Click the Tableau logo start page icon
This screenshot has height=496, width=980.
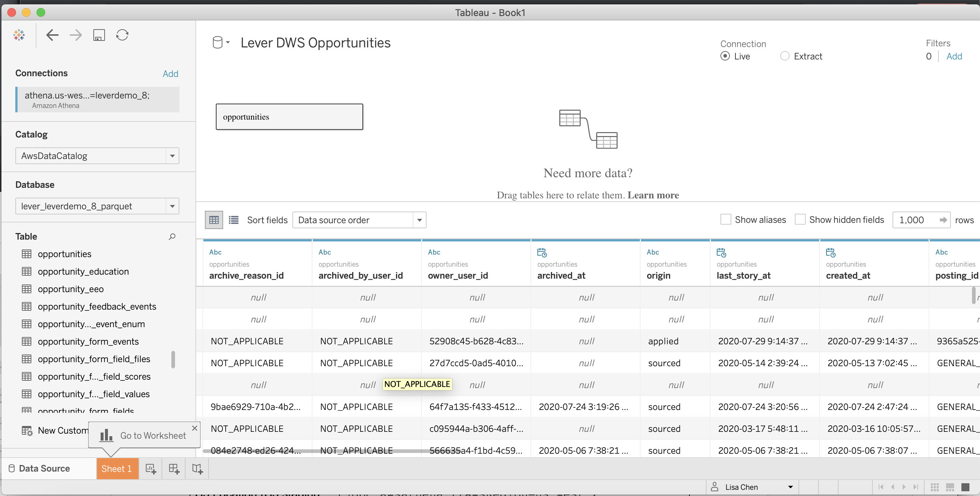19,35
